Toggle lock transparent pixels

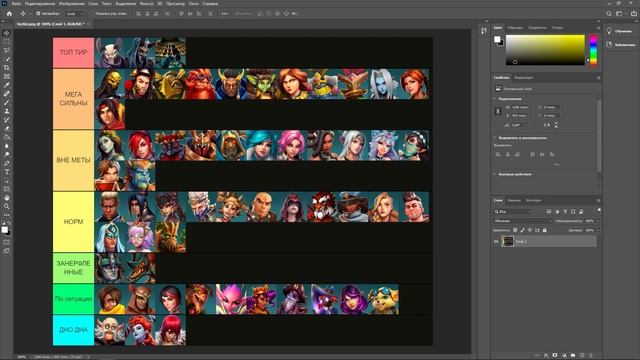[x=515, y=230]
